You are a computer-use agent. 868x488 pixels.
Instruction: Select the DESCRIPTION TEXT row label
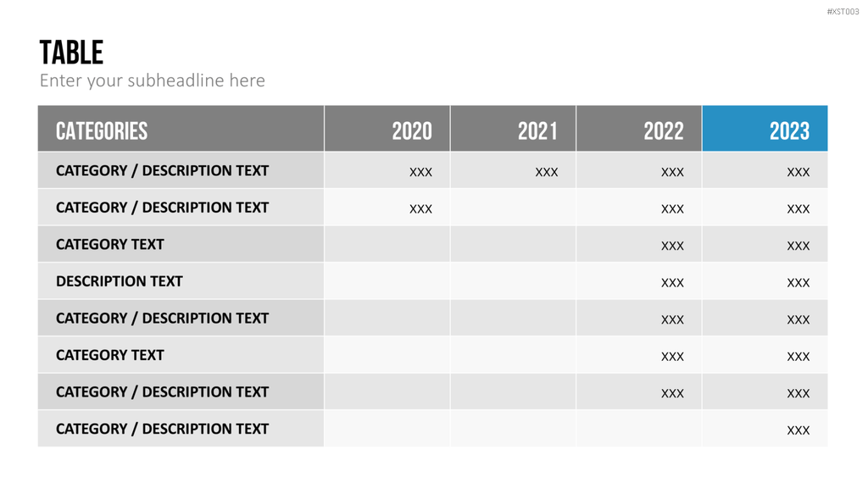pos(119,281)
